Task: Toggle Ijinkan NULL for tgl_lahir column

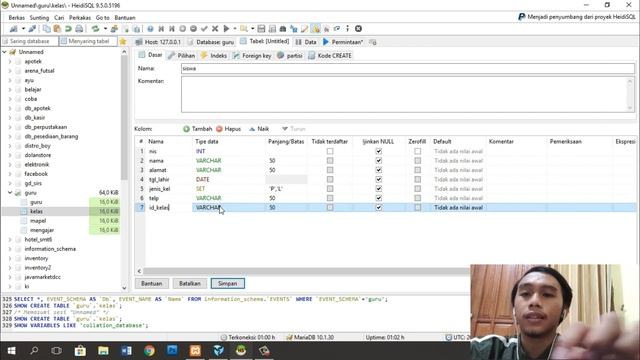Action: pos(378,179)
